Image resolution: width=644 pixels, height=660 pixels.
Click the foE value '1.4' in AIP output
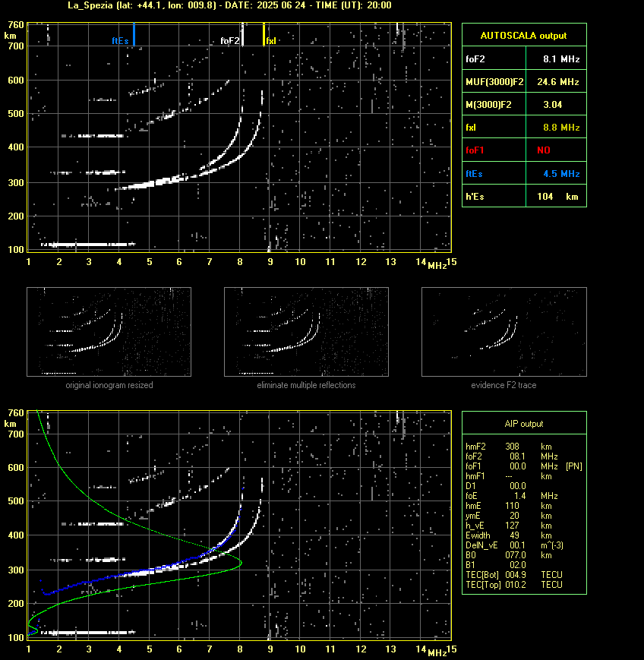pos(519,496)
